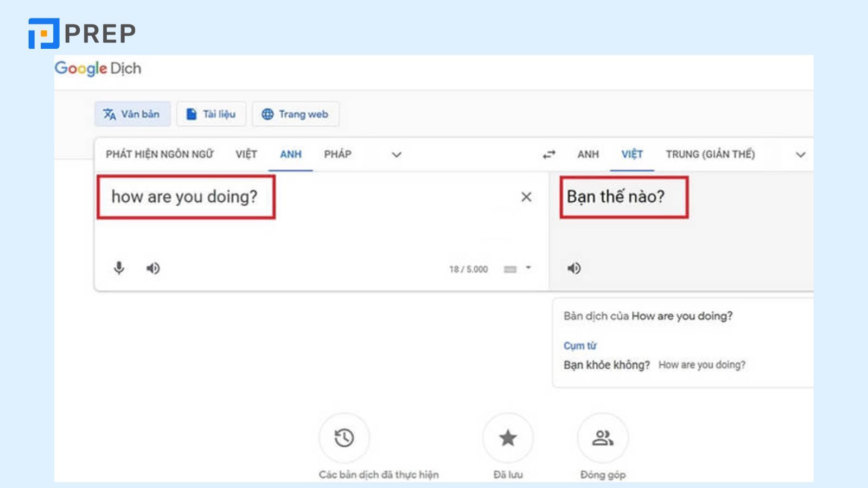Open translation history via the clock icon
The image size is (868, 488).
click(344, 438)
